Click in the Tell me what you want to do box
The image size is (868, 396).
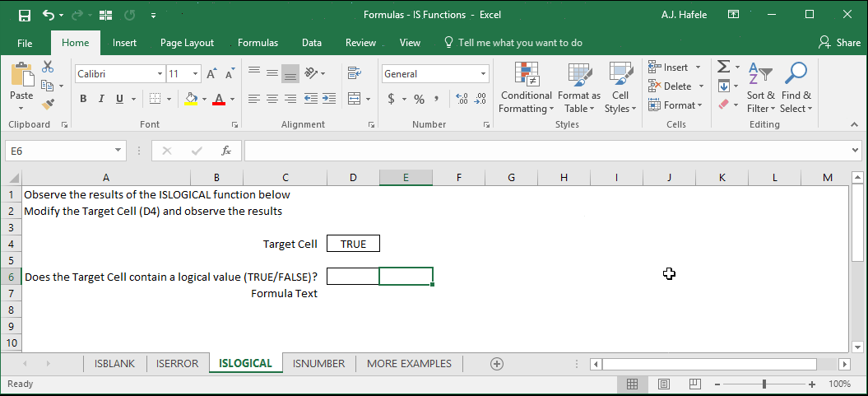(x=513, y=43)
